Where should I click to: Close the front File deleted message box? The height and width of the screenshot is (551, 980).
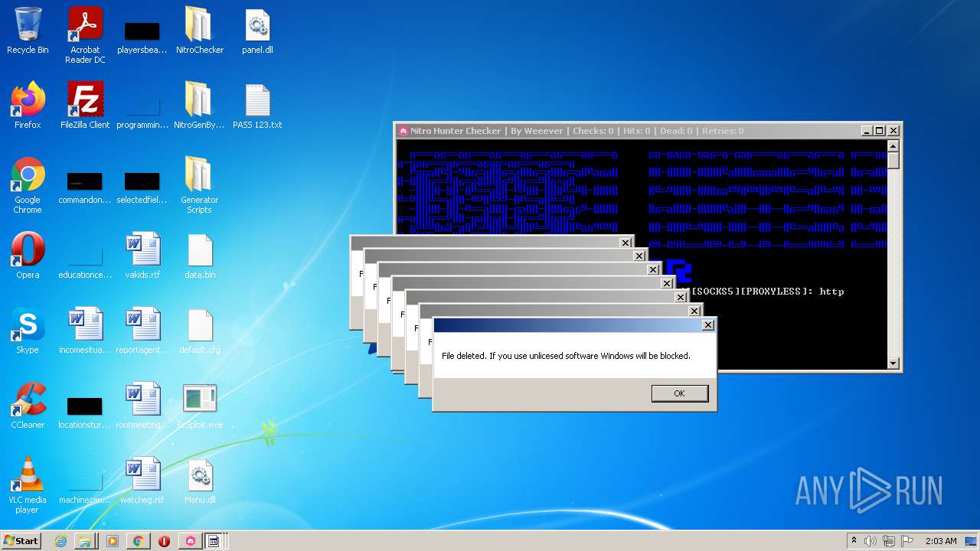707,324
